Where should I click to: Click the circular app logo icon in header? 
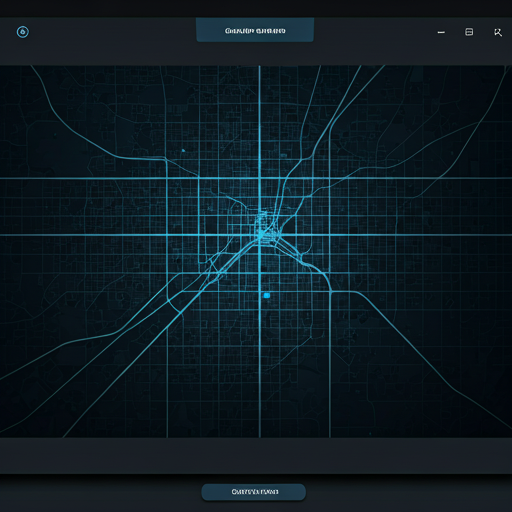(23, 32)
